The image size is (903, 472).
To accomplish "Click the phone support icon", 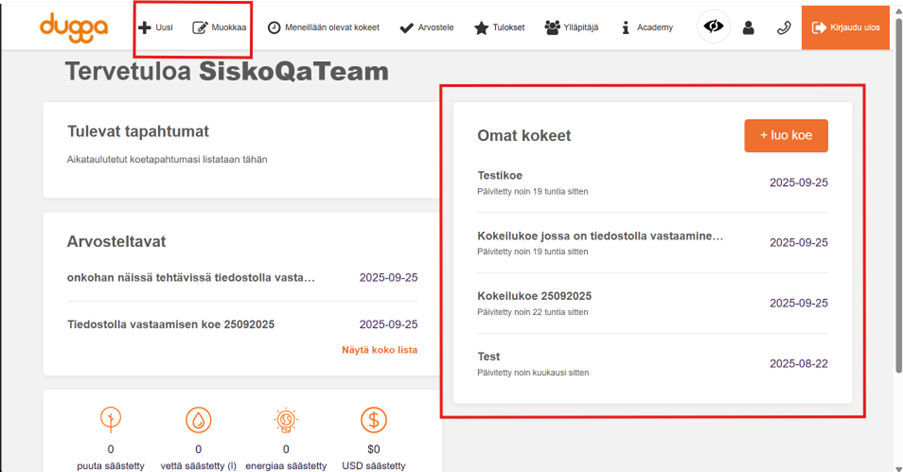I will click(x=783, y=28).
